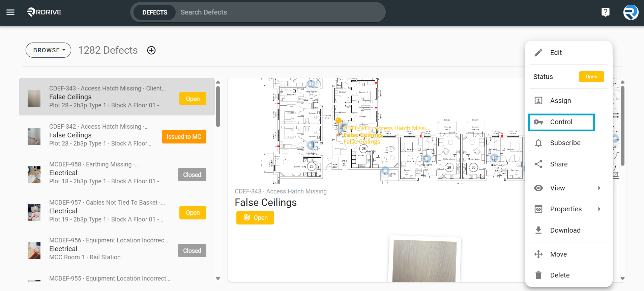
Task: Click Open status on MCDEF-957 row
Action: [x=193, y=213]
